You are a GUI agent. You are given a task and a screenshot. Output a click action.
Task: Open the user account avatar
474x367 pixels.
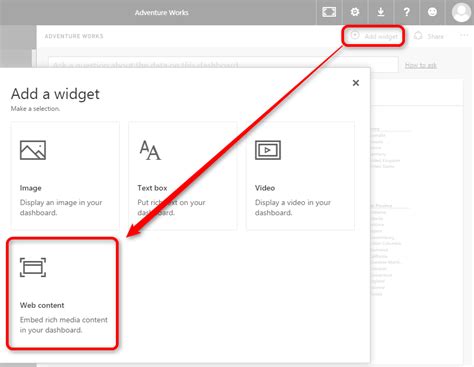[x=461, y=12]
